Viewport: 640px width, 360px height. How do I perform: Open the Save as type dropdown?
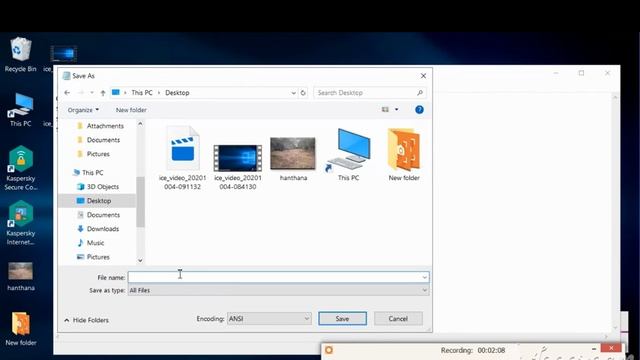424,290
